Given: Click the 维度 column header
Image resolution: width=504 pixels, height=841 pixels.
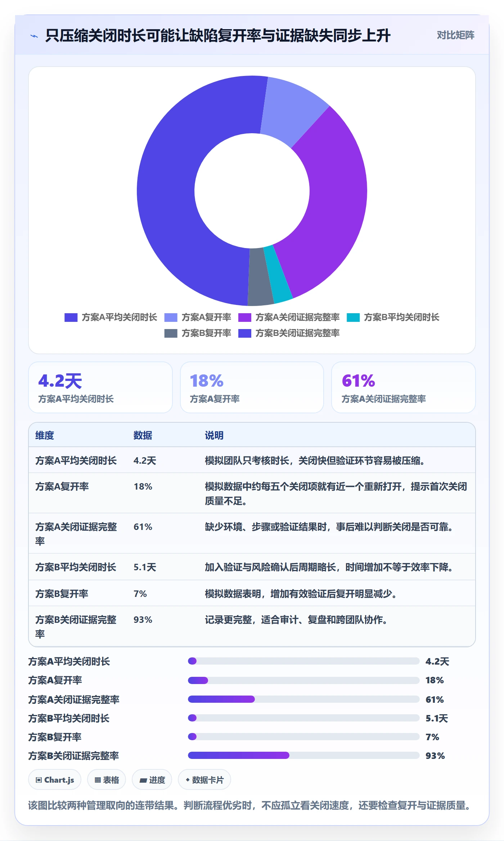Looking at the screenshot, I should 45,435.
